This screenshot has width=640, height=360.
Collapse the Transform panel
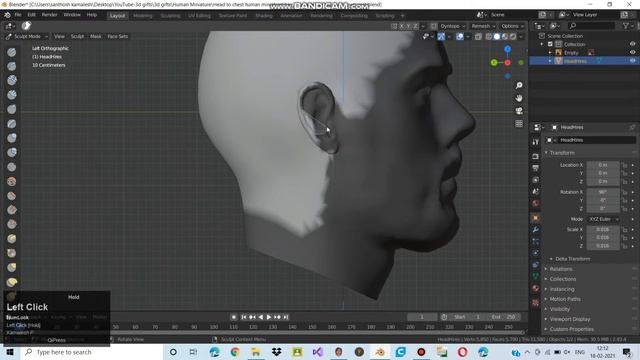click(x=562, y=153)
